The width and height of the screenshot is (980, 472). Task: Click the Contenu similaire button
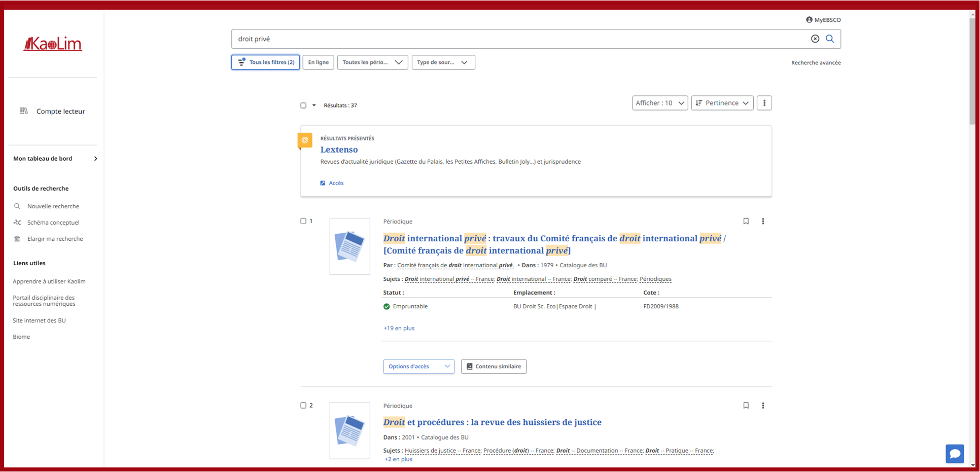click(x=494, y=367)
